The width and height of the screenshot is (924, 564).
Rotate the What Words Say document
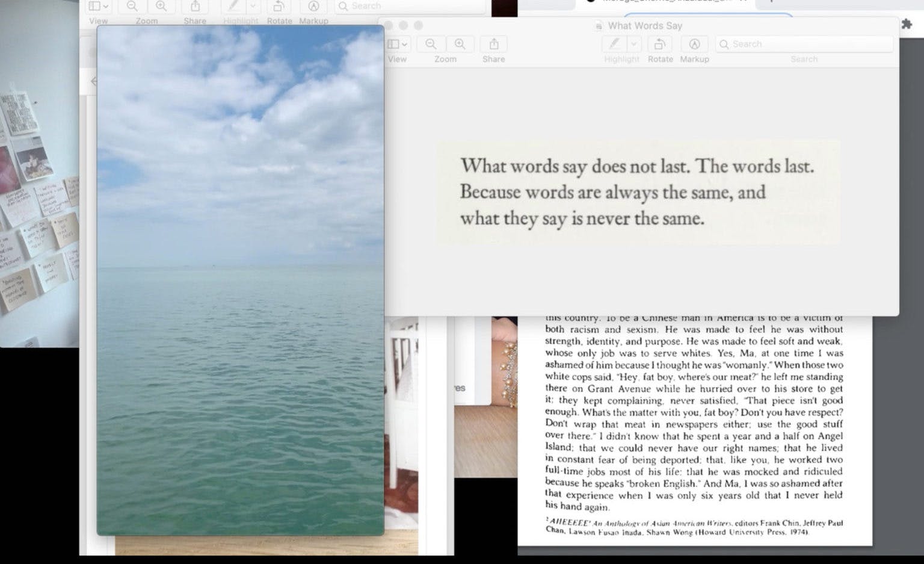pyautogui.click(x=660, y=44)
